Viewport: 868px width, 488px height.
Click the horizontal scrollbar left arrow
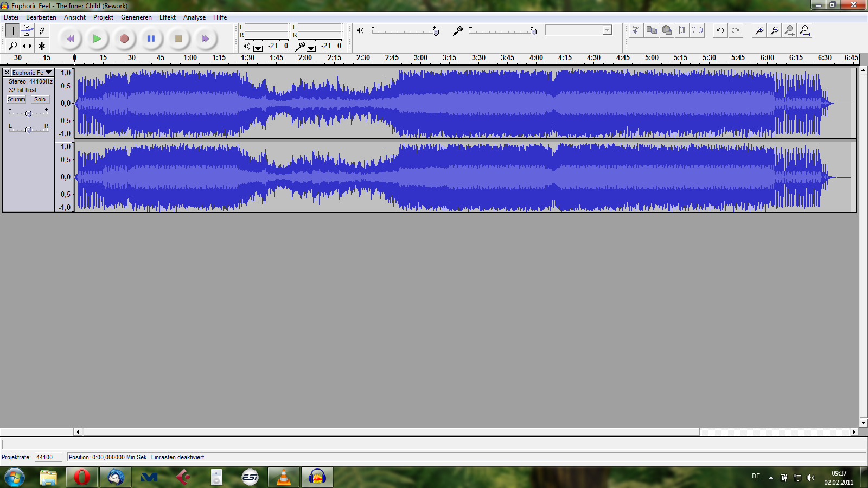tap(78, 432)
